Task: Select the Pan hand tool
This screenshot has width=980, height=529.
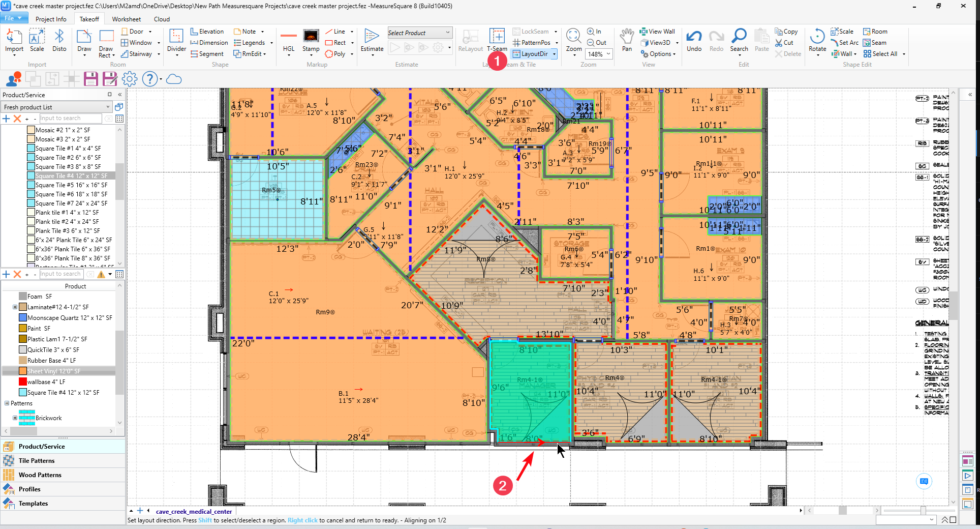Action: tap(627, 40)
